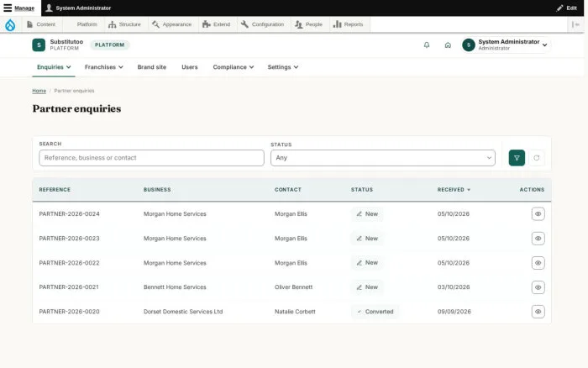Open the Manage hamburger menu
Screen dimensions: 588x368
point(18,8)
